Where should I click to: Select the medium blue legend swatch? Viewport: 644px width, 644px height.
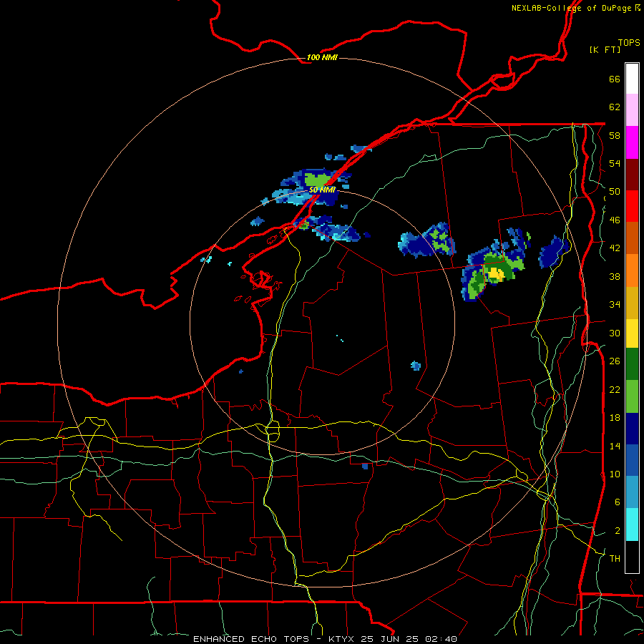click(632, 460)
